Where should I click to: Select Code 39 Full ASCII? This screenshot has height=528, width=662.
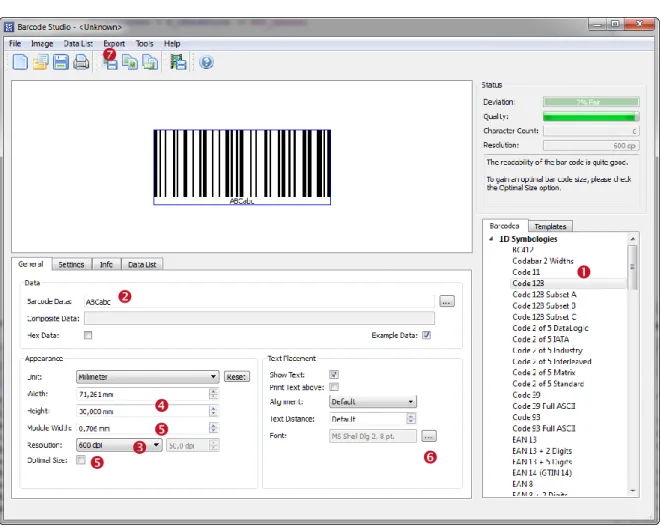click(x=544, y=406)
